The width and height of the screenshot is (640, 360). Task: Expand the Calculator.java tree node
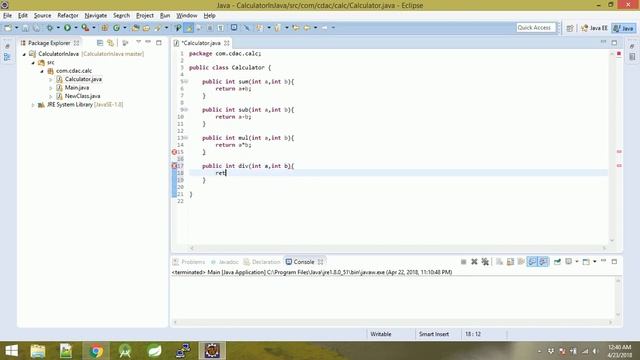51,80
